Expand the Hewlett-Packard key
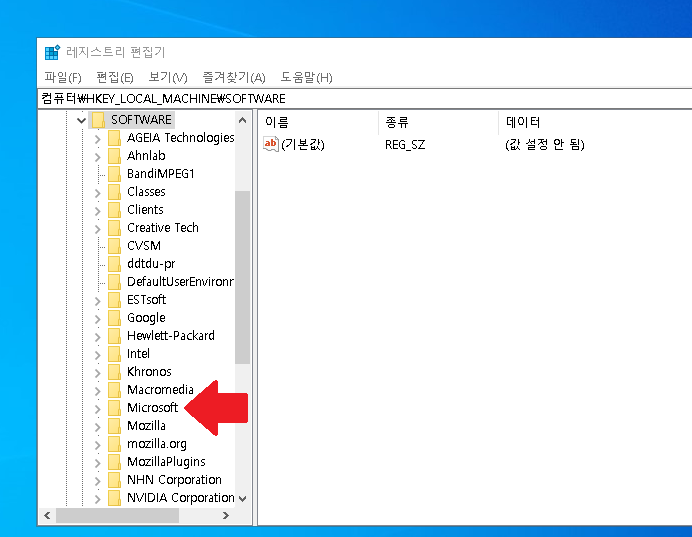Image resolution: width=692 pixels, height=537 pixels. click(x=98, y=337)
